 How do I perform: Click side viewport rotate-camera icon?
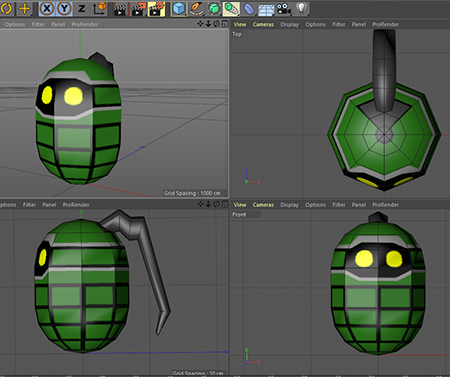point(216,204)
